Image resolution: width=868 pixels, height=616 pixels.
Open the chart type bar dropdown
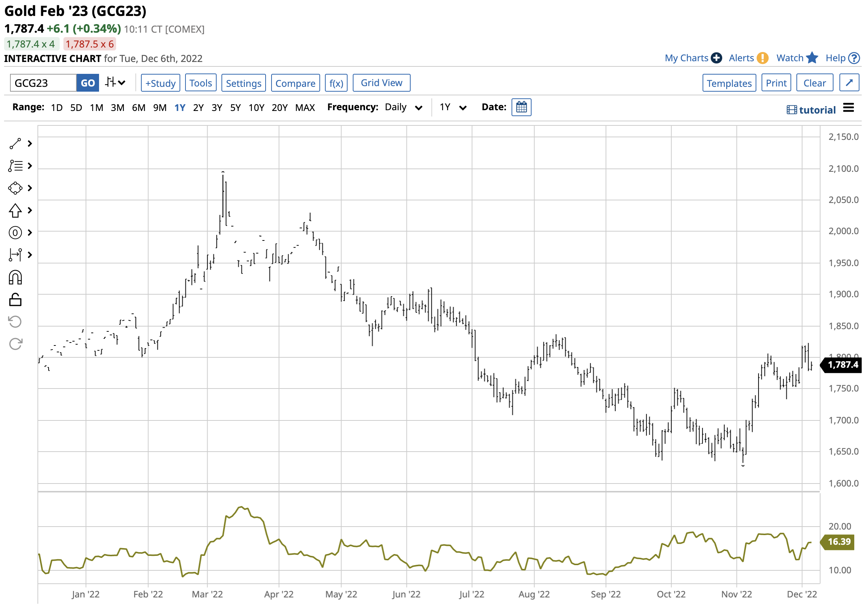[x=115, y=83]
